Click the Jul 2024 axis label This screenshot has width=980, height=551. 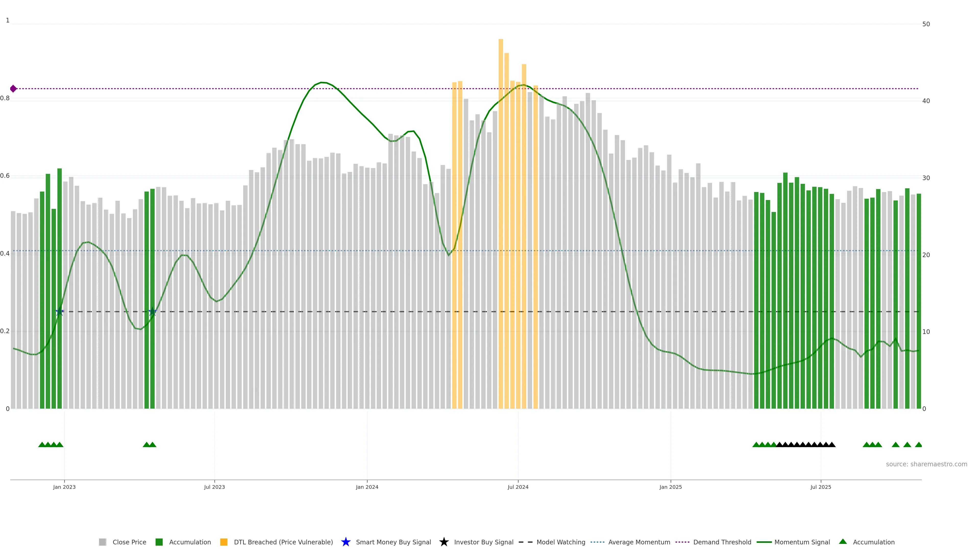(518, 487)
